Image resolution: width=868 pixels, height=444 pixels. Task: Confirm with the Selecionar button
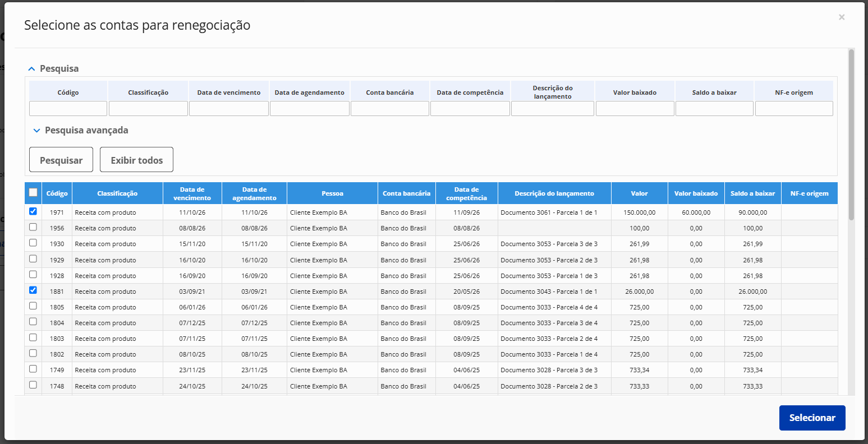(812, 418)
